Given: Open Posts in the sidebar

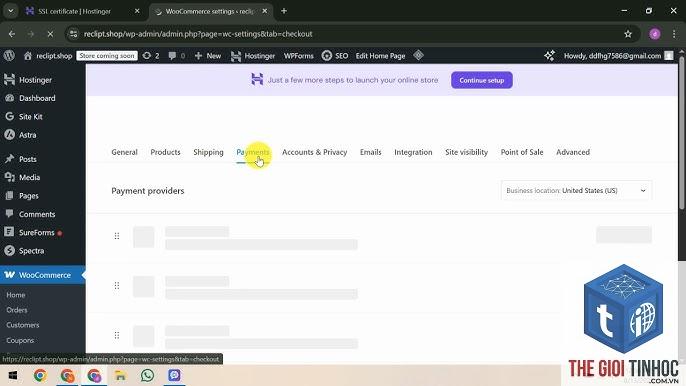Looking at the screenshot, I should pyautogui.click(x=42, y=159).
